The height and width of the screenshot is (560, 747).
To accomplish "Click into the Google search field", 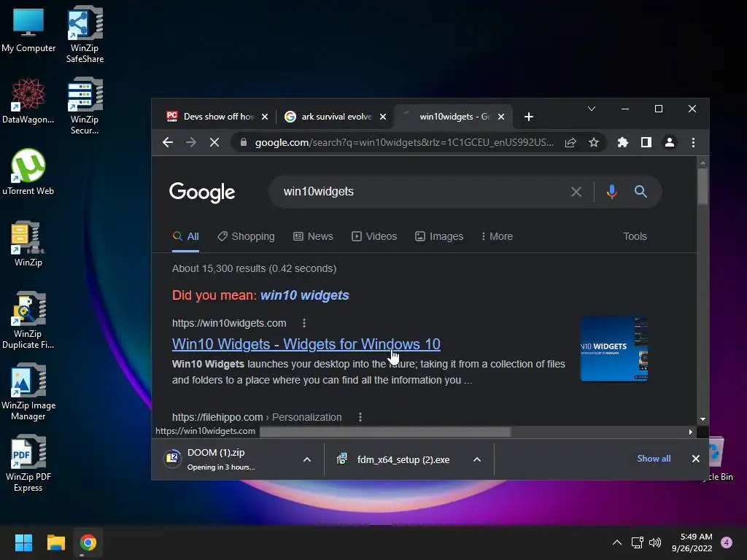I will click(419, 192).
